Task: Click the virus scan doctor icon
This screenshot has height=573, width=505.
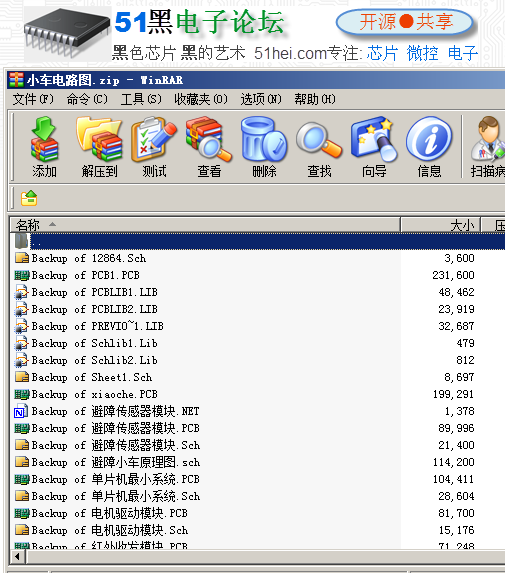Action: point(487,147)
